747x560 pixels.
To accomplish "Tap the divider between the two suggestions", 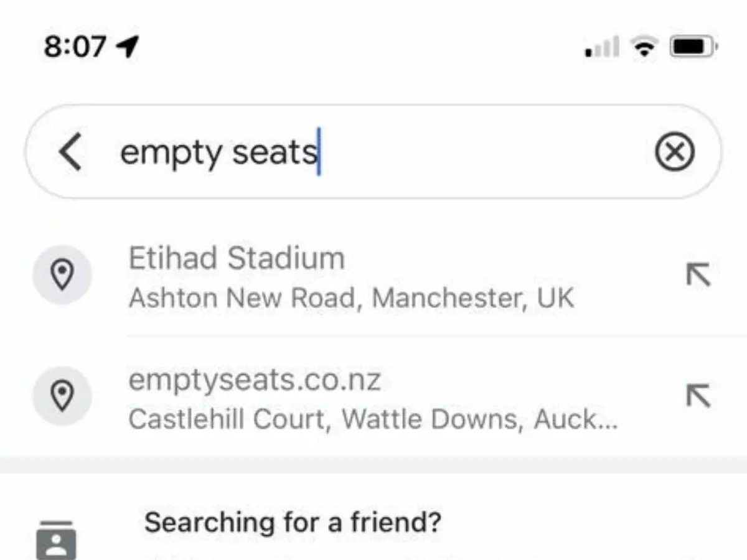I will (374, 335).
